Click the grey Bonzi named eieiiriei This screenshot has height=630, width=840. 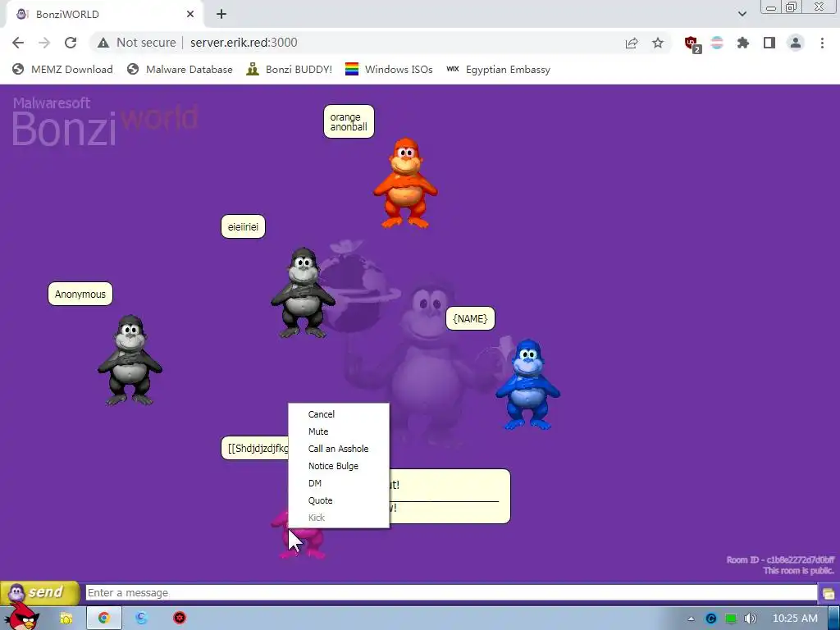click(x=303, y=293)
